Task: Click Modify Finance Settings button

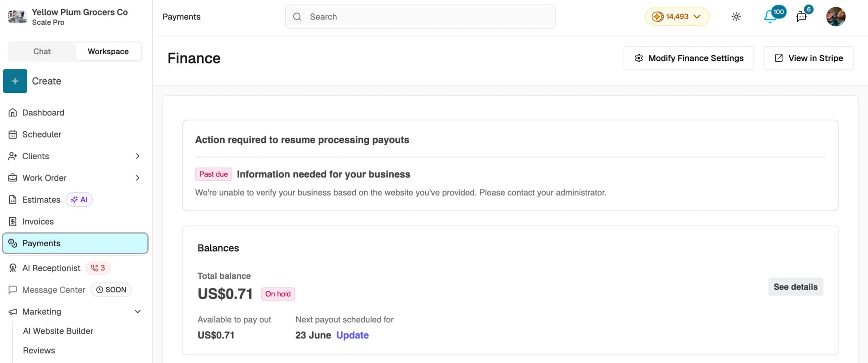Action: point(689,58)
